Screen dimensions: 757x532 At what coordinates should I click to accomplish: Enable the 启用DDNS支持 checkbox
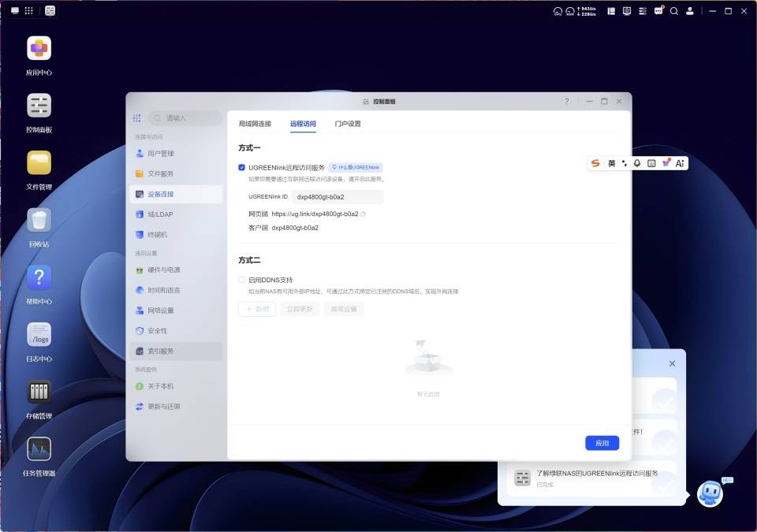[242, 280]
